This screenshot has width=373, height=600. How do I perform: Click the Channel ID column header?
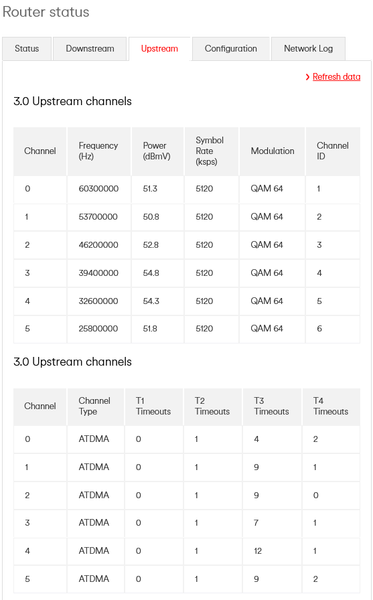333,151
